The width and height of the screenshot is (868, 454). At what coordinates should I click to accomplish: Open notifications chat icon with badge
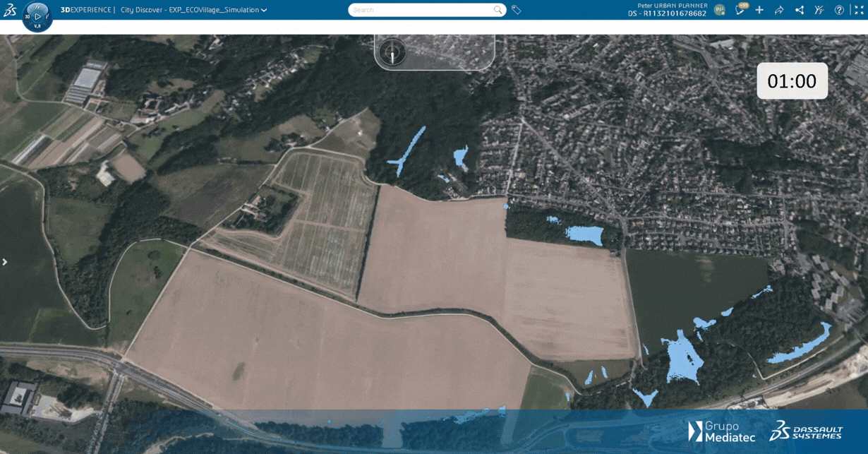coord(740,10)
